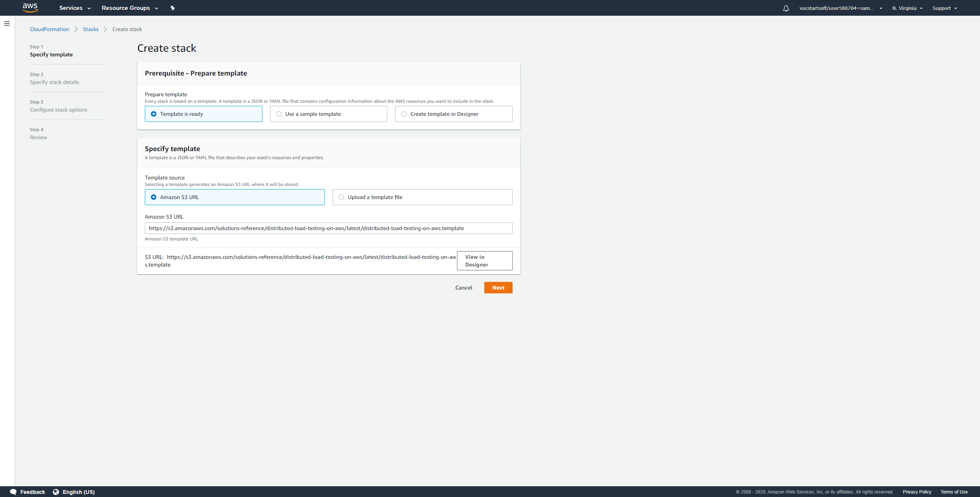980x497 pixels.
Task: Go to the Stacks breadcrumb link
Action: pos(91,29)
